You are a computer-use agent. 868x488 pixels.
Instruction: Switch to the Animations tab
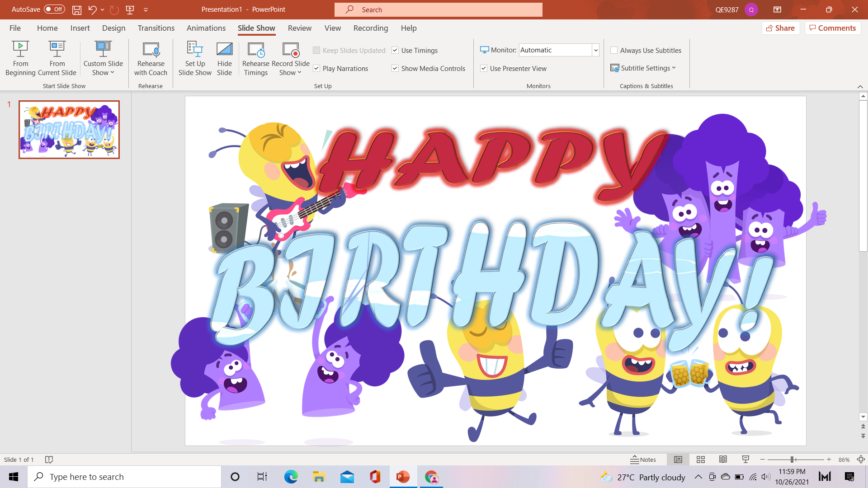point(206,28)
